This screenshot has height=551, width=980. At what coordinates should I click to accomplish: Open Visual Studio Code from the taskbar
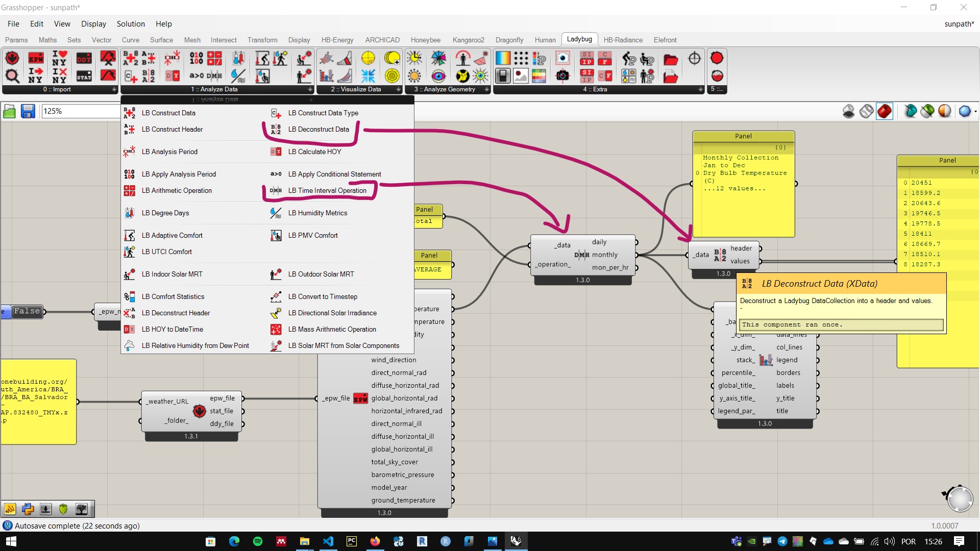(x=328, y=541)
